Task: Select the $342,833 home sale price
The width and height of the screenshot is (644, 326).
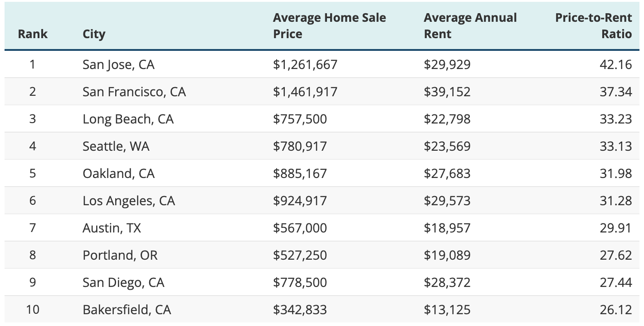Action: click(299, 310)
